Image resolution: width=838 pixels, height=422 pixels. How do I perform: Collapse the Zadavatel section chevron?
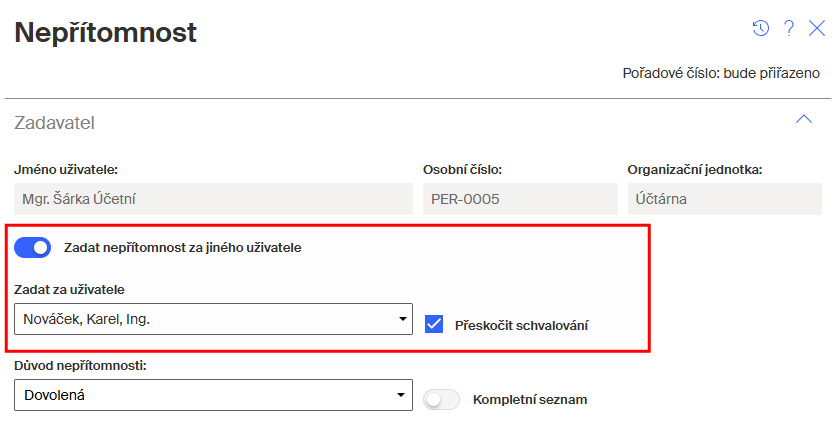click(x=803, y=120)
